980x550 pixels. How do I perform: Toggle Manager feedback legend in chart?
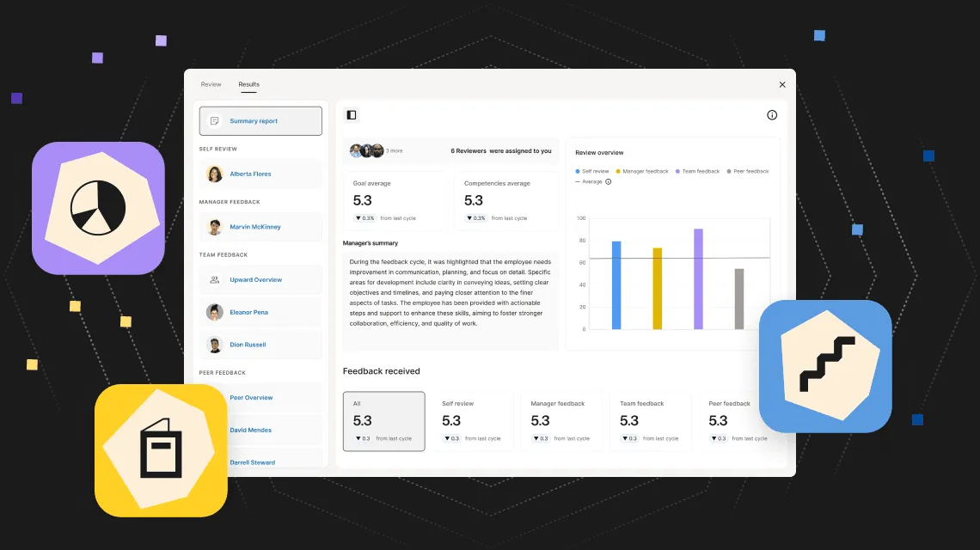[642, 171]
